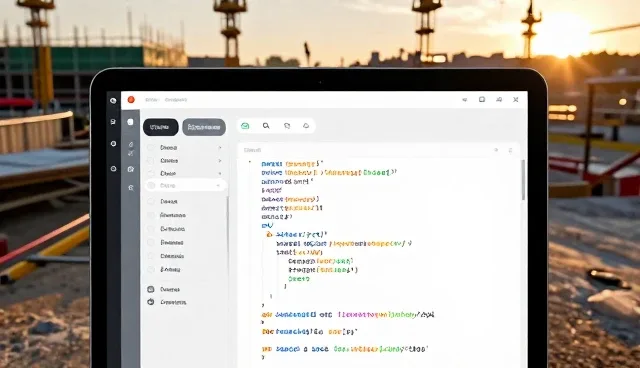Click the second menu label in title bar

176,100
